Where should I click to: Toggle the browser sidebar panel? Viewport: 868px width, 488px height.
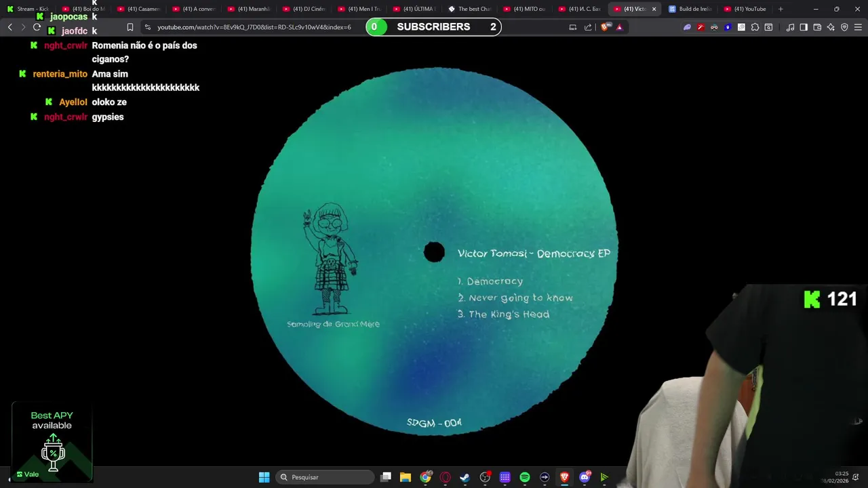click(804, 27)
